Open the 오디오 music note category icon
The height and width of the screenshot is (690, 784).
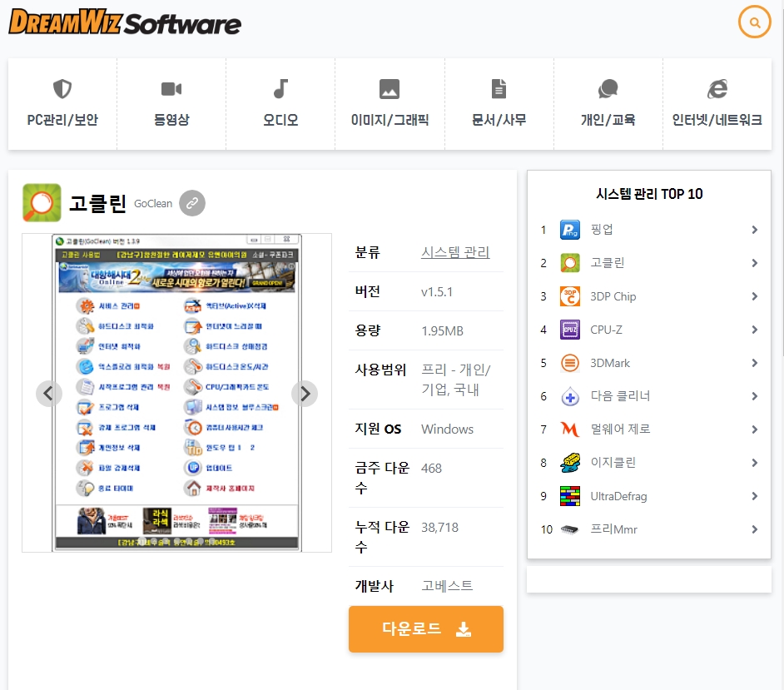click(280, 88)
